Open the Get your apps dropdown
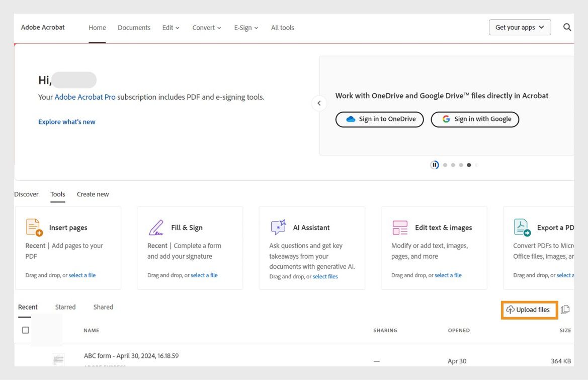 520,27
